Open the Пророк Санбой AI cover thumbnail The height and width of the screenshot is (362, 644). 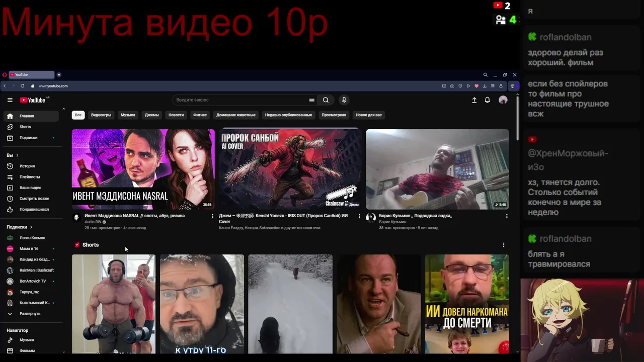pos(290,169)
